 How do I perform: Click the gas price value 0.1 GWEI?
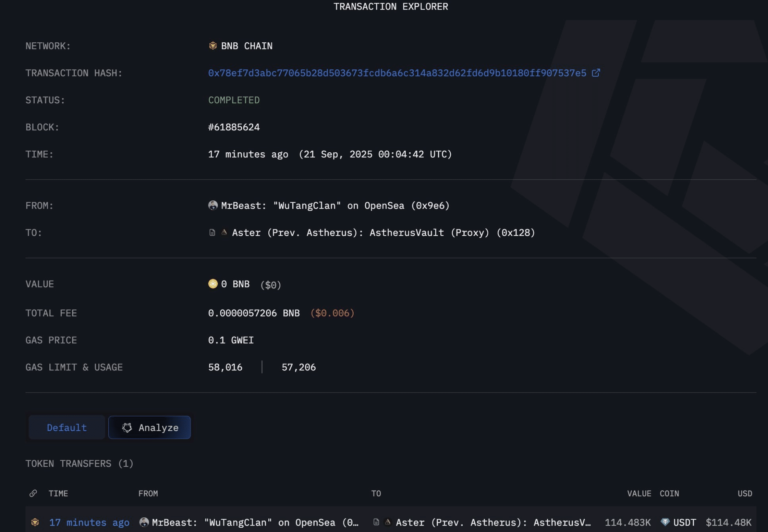tap(231, 340)
